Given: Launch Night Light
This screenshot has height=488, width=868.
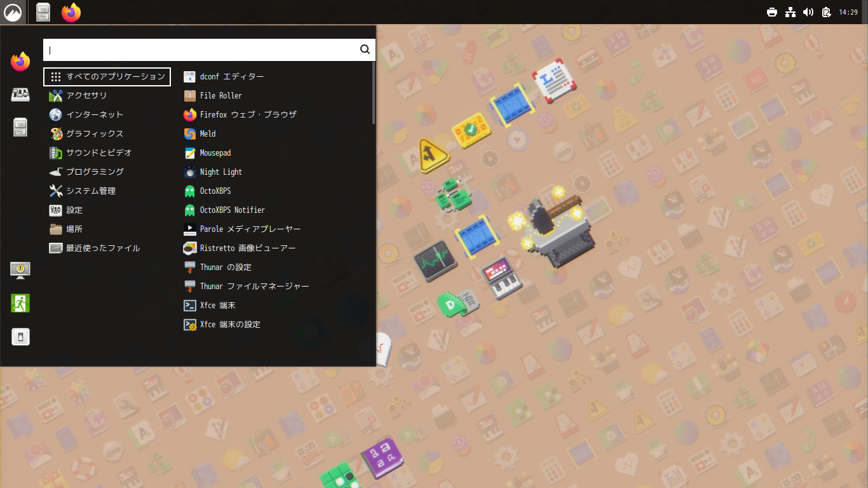Looking at the screenshot, I should click(275, 172).
